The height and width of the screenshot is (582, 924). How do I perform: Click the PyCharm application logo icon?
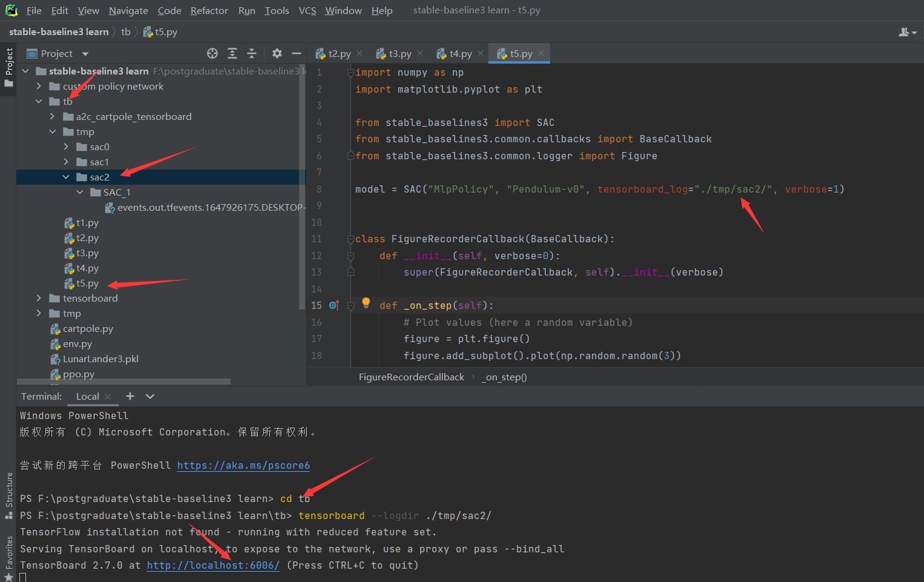click(11, 10)
